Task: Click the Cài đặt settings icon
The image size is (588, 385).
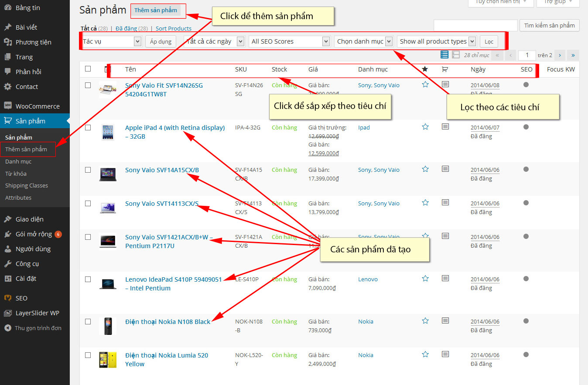Action: [x=8, y=279]
